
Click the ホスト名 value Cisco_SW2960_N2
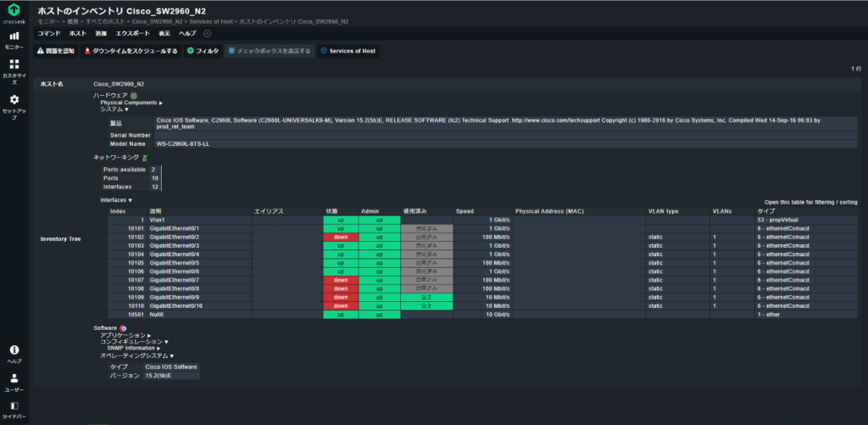coord(119,84)
